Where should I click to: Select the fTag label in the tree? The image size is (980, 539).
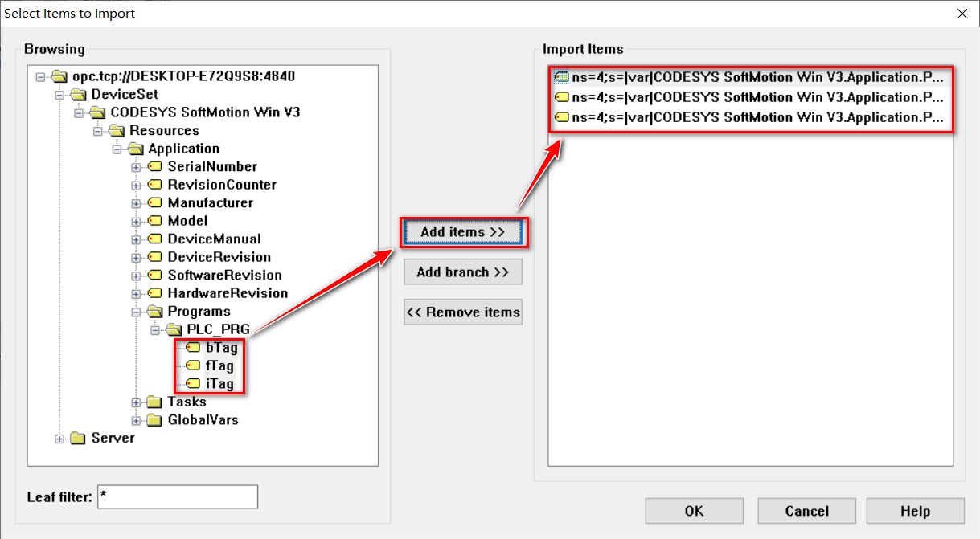pos(219,365)
